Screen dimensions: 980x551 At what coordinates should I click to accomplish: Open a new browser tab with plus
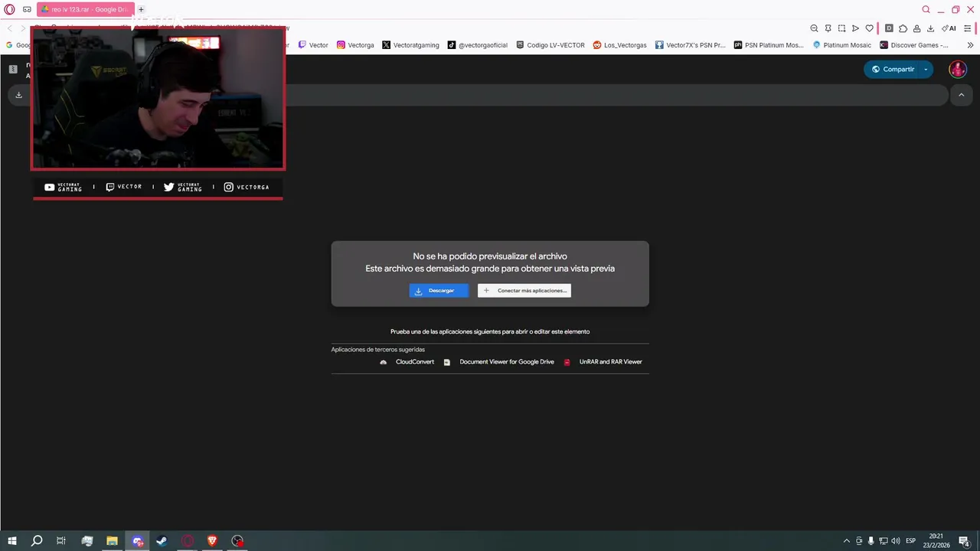[141, 9]
